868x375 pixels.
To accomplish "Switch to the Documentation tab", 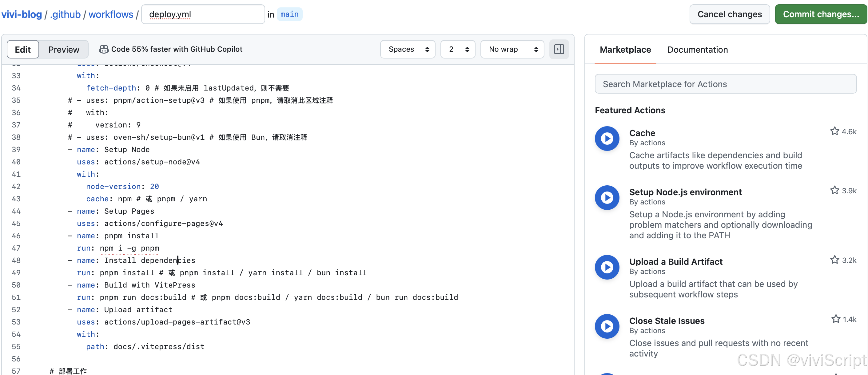I will coord(697,50).
